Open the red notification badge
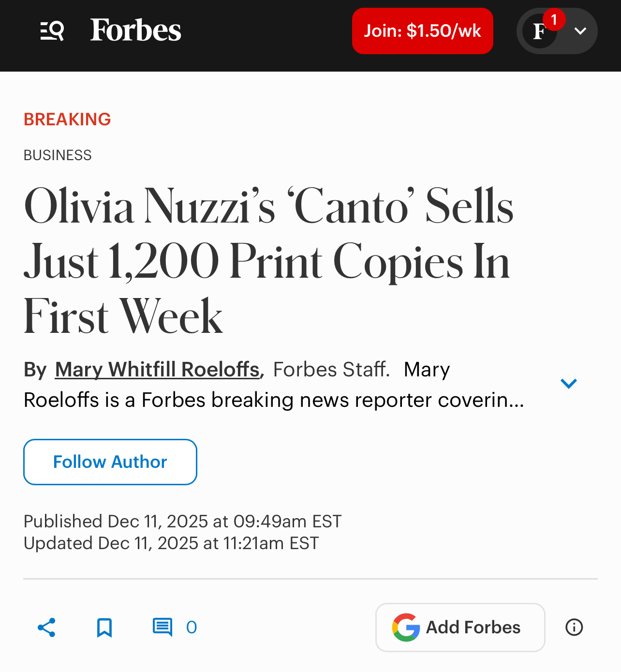The image size is (621, 672). point(554,20)
